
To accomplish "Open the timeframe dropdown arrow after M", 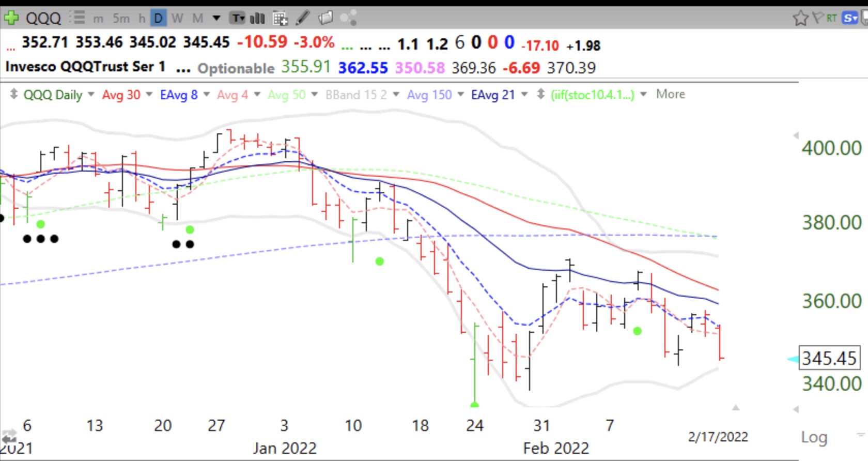I will point(217,19).
